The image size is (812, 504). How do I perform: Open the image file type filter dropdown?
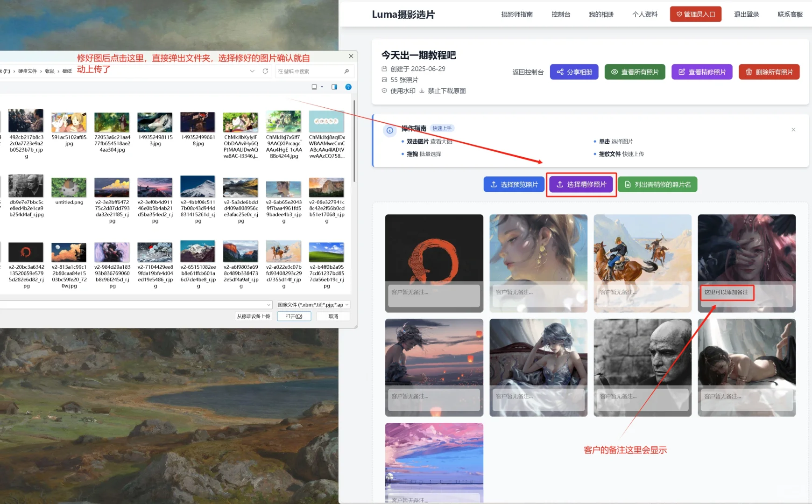[313, 305]
